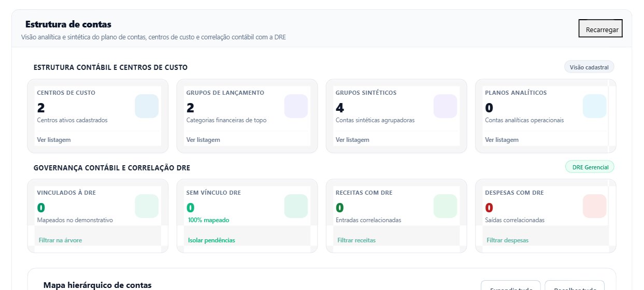The height and width of the screenshot is (290, 644).
Task: Click the Recarregar button
Action: 600,29
